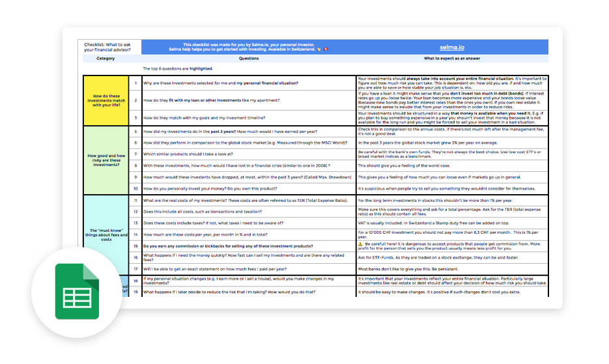Select answer 'how much you can loose even if markets go up'
Screen dimensions: 609x364
coord(452,177)
